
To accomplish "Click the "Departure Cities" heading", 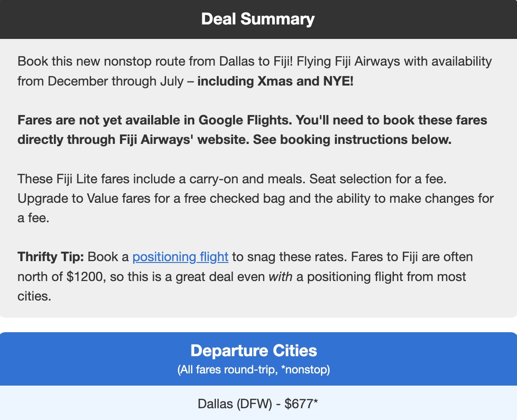I will tap(254, 351).
